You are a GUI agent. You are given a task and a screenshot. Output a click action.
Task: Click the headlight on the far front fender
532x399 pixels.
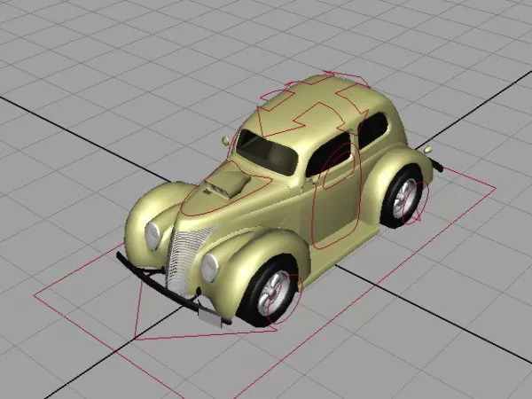[153, 235]
